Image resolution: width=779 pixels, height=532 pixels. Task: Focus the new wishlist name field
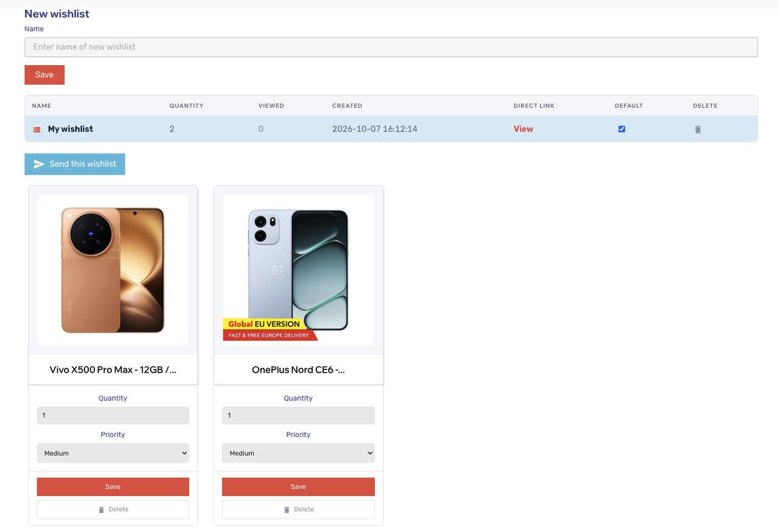tap(391, 47)
